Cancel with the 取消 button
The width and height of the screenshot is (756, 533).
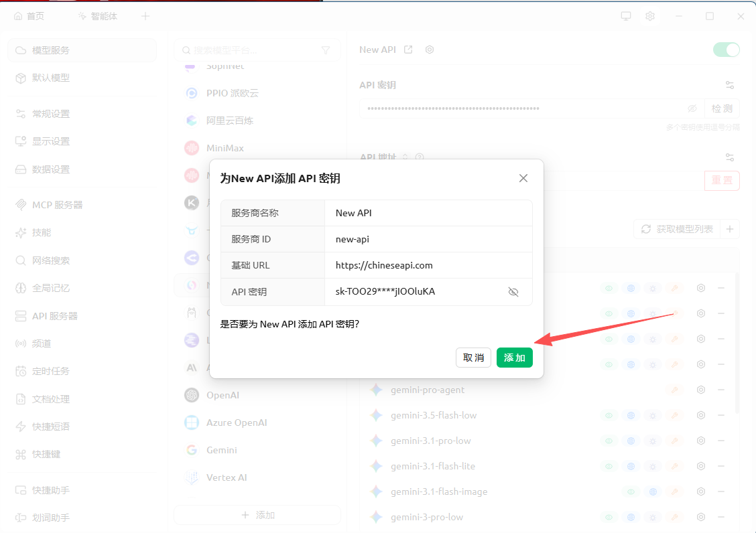473,358
